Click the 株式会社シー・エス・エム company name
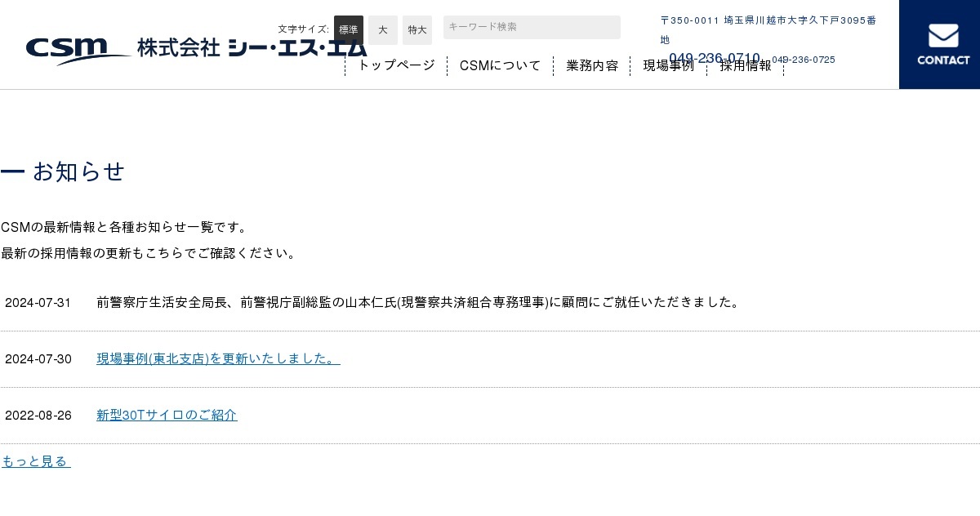980x516 pixels. (x=252, y=47)
